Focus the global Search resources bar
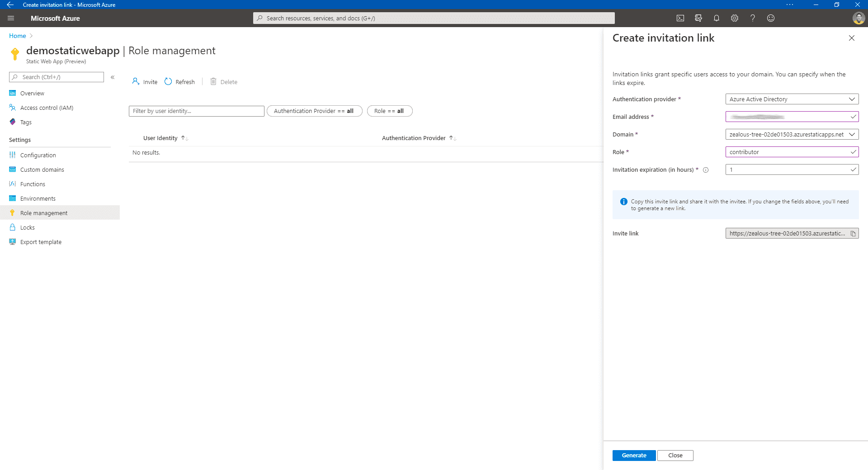Viewport: 868px width, 470px height. 434,18
